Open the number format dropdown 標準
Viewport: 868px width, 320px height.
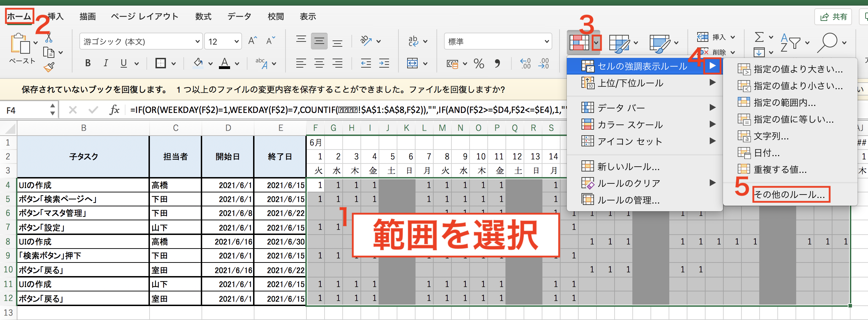coord(498,41)
